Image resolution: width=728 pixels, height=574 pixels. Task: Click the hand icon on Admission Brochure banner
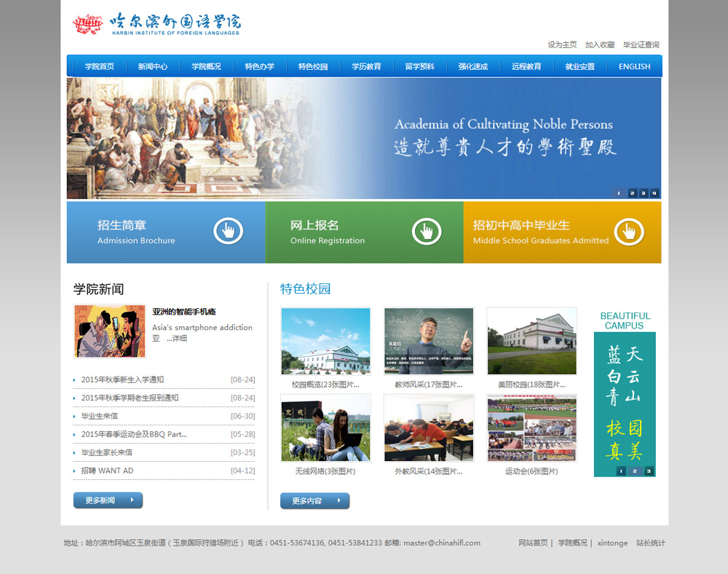228,231
